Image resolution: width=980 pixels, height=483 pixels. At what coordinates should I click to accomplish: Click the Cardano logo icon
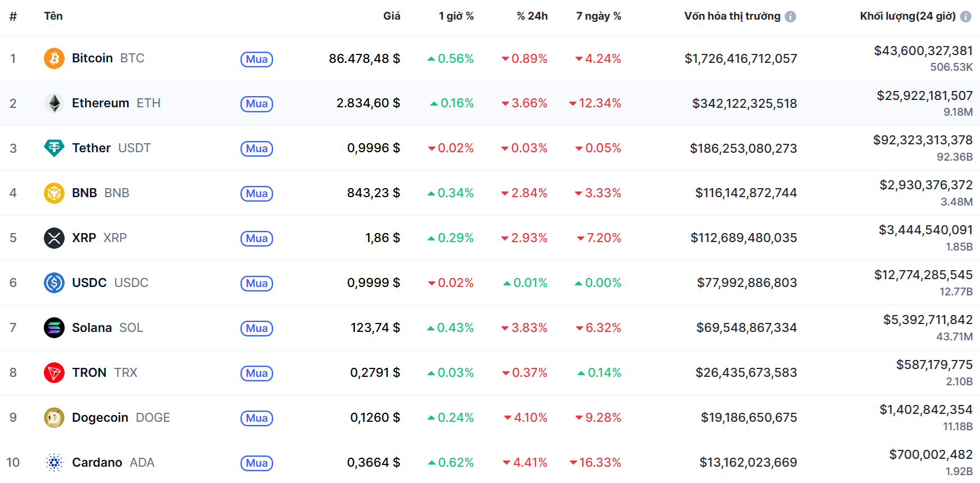(x=54, y=462)
